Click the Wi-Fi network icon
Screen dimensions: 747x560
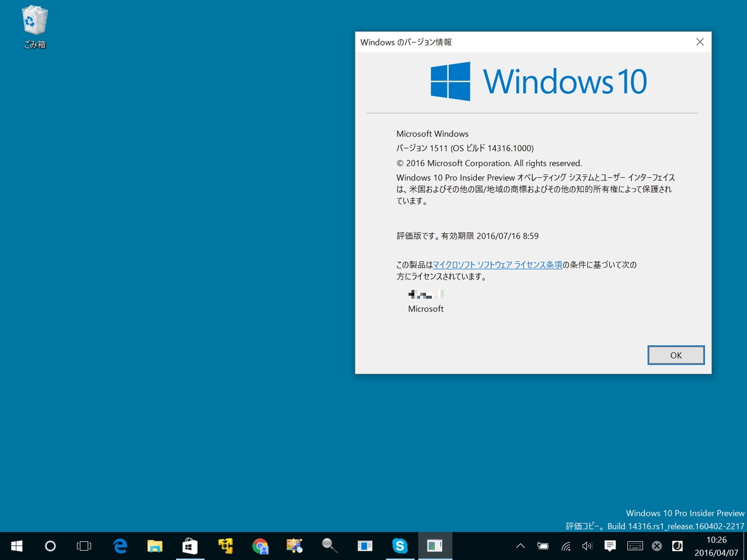[x=566, y=545]
